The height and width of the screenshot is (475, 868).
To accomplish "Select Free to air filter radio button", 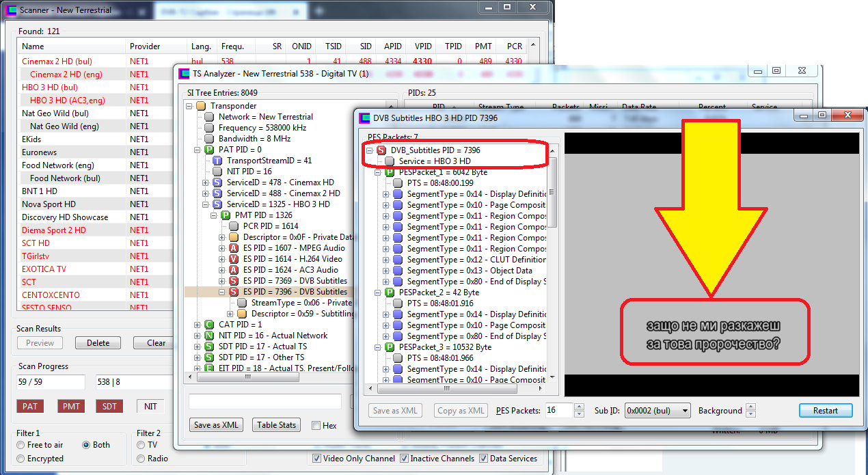I will (21, 445).
